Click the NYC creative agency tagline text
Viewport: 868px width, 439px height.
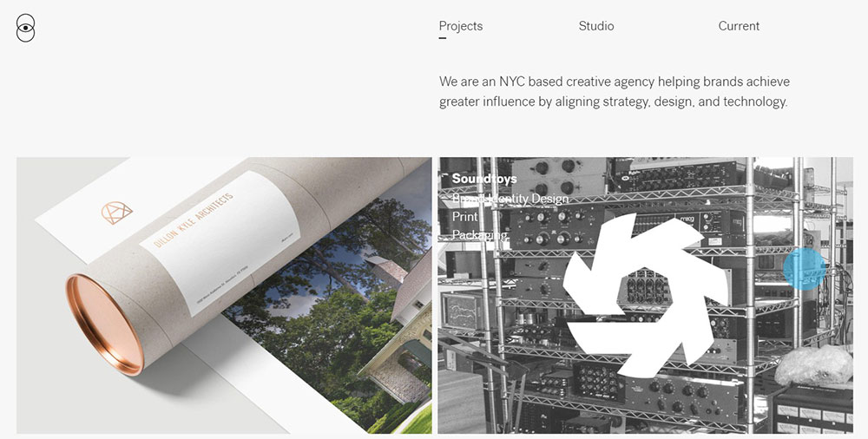pos(615,92)
